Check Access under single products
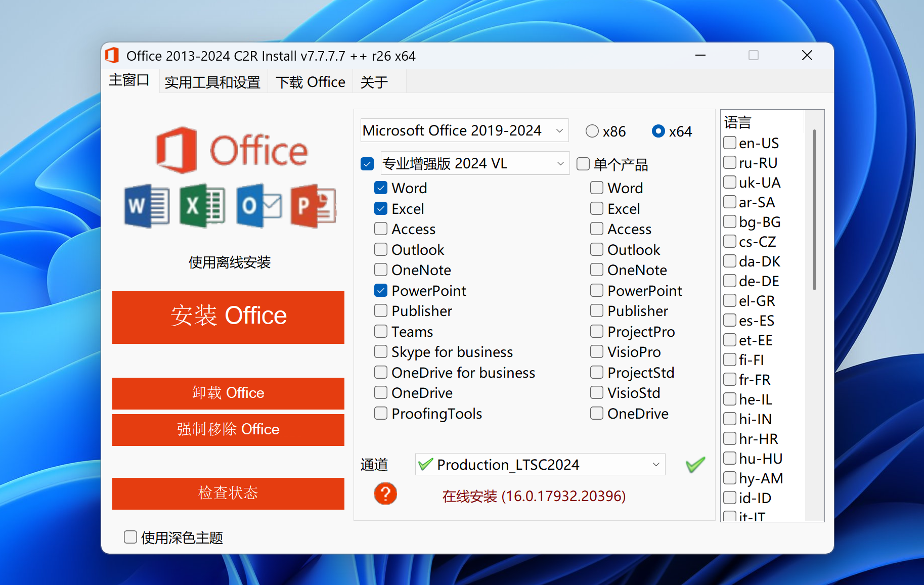Image resolution: width=924 pixels, height=585 pixels. coord(597,229)
